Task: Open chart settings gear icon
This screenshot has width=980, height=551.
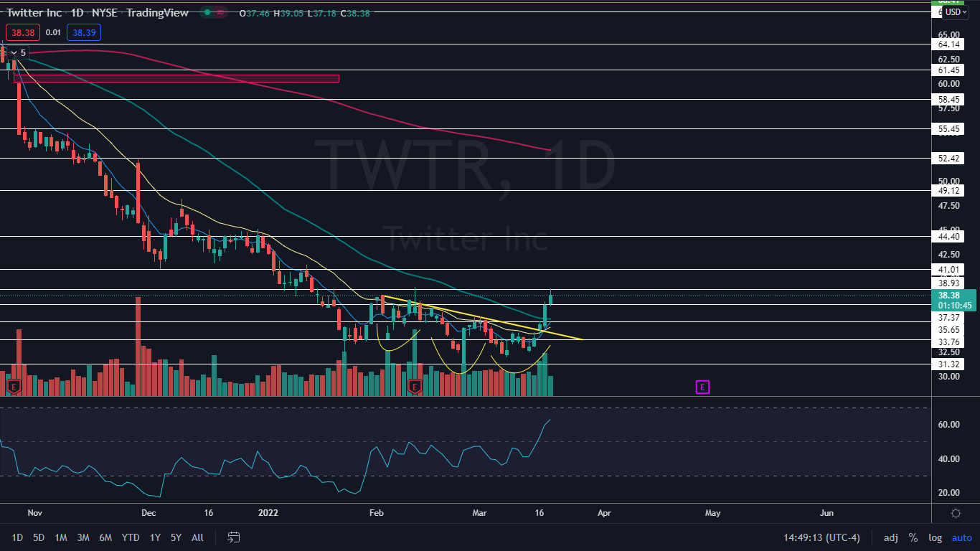Action: [x=956, y=513]
